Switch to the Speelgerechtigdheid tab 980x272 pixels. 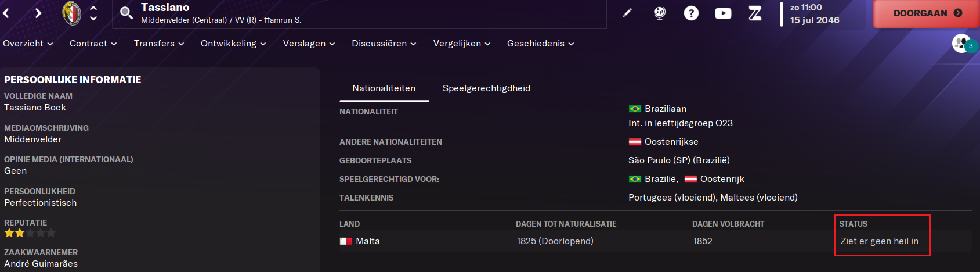tap(486, 88)
